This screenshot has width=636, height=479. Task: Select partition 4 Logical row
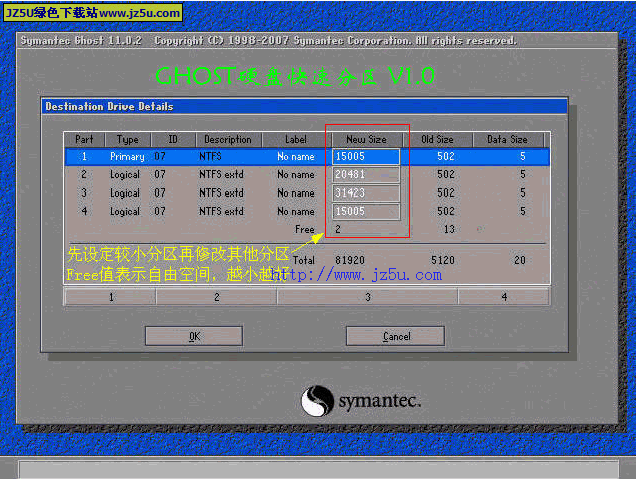click(x=307, y=211)
